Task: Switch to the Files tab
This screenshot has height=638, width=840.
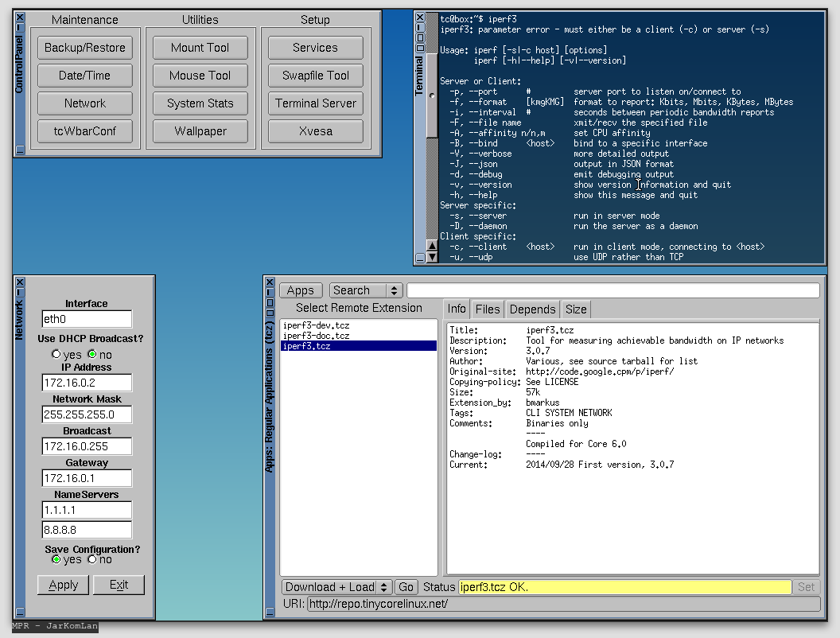Action: pyautogui.click(x=488, y=309)
